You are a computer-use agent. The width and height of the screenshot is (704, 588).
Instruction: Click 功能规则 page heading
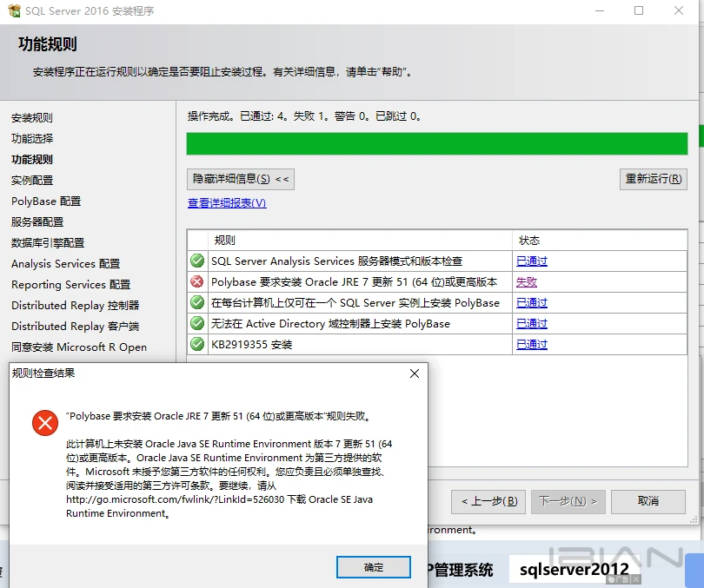pos(48,44)
